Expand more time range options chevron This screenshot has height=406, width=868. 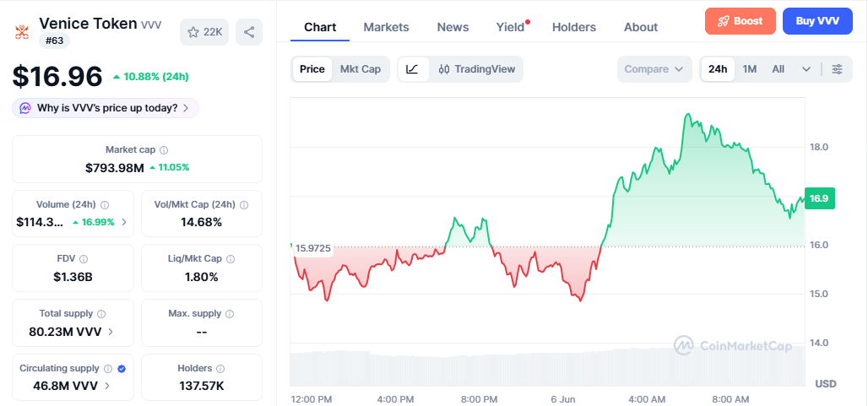[x=806, y=69]
